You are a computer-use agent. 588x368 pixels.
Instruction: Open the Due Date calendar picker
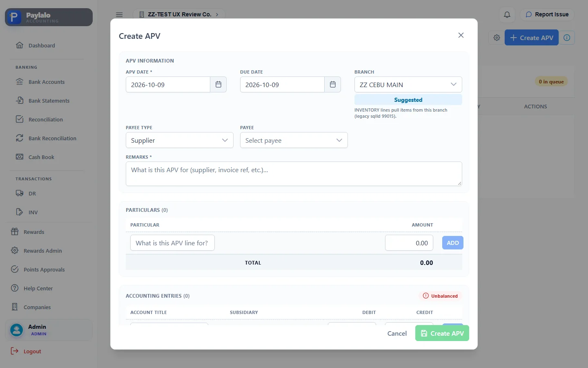pyautogui.click(x=333, y=85)
